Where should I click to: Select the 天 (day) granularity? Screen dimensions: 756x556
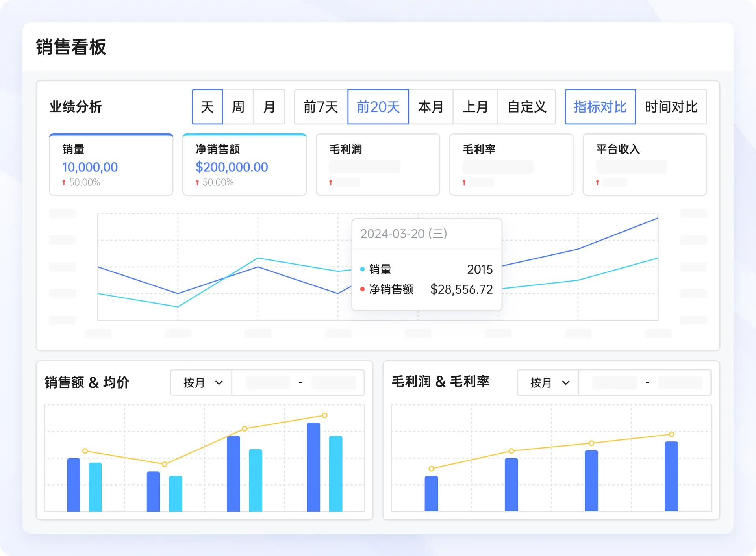[207, 107]
